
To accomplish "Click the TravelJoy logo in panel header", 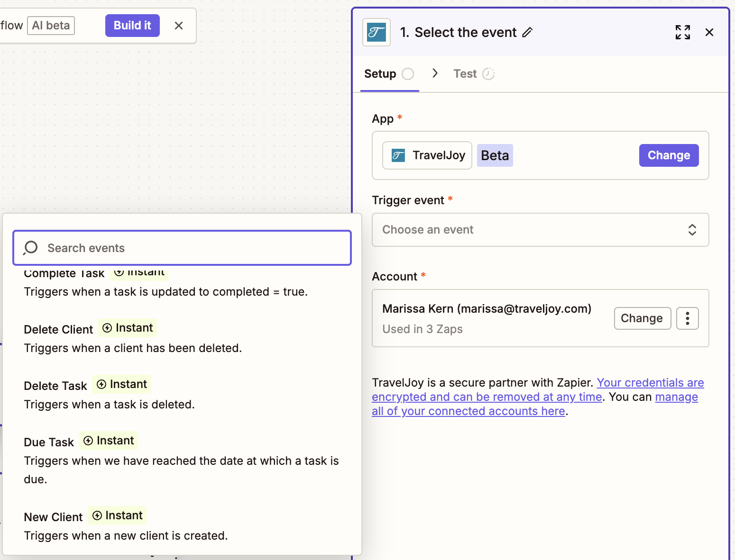I will [377, 33].
